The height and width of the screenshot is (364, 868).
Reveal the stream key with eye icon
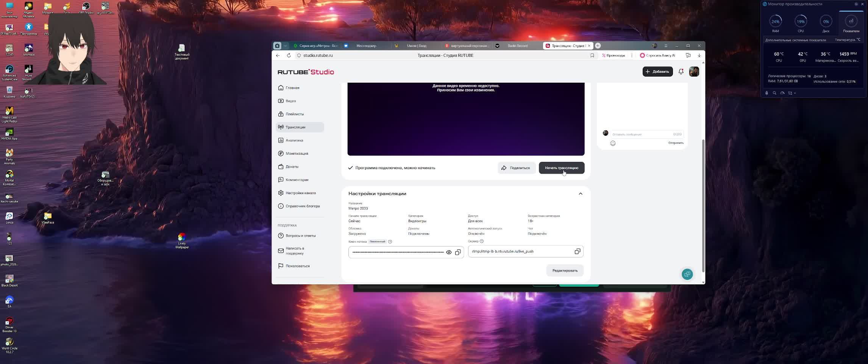(x=449, y=252)
